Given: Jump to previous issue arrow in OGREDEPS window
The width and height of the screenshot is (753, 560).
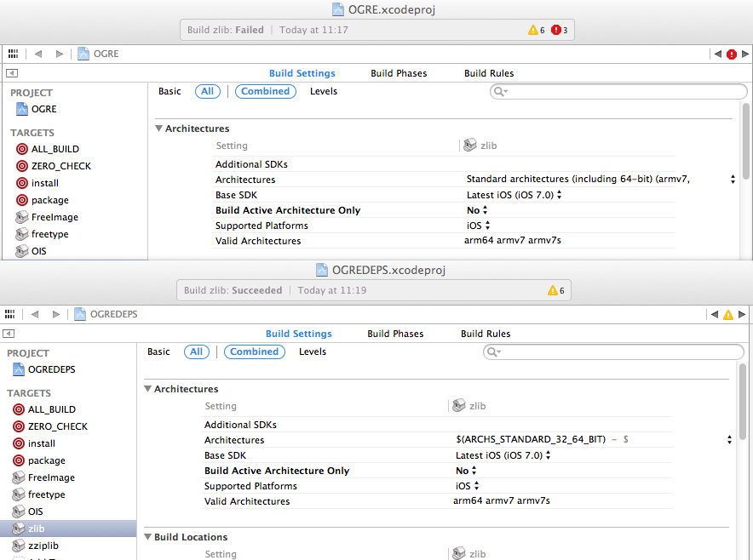Looking at the screenshot, I should coord(715,314).
